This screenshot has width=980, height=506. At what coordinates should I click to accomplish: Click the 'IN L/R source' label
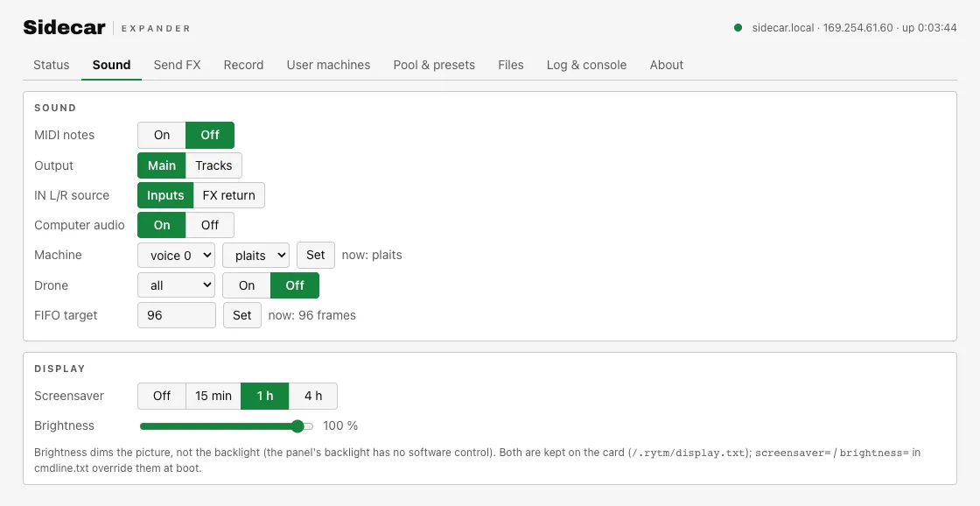tap(72, 195)
